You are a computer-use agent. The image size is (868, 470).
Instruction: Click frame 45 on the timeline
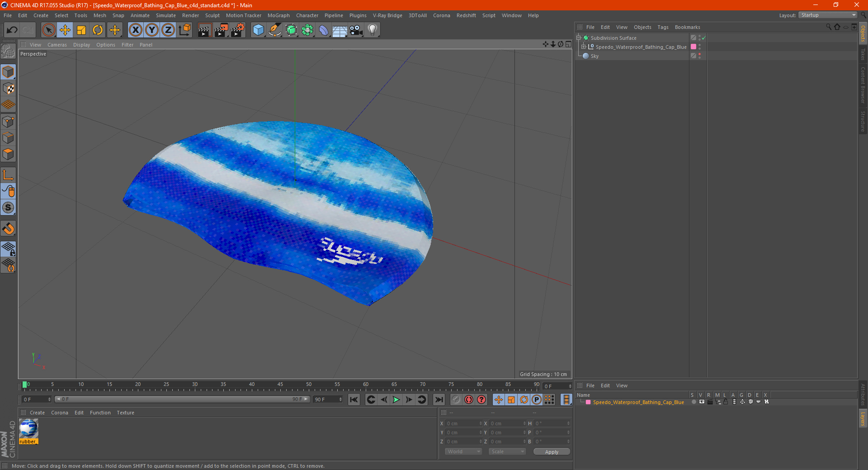[x=280, y=385]
